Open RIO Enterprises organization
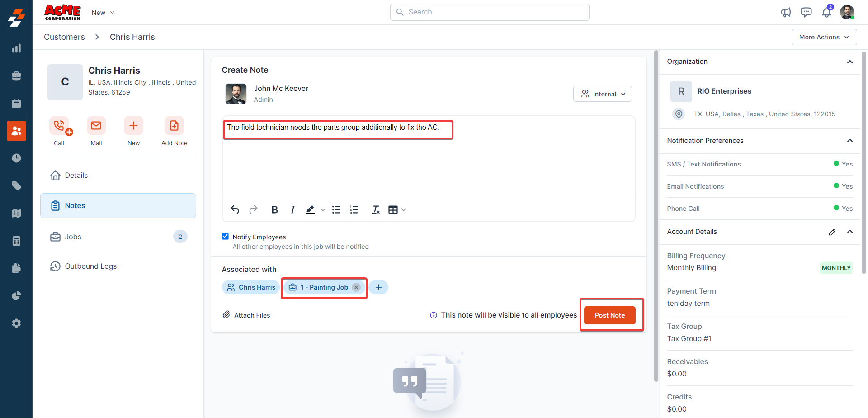This screenshot has width=868, height=418. (724, 91)
